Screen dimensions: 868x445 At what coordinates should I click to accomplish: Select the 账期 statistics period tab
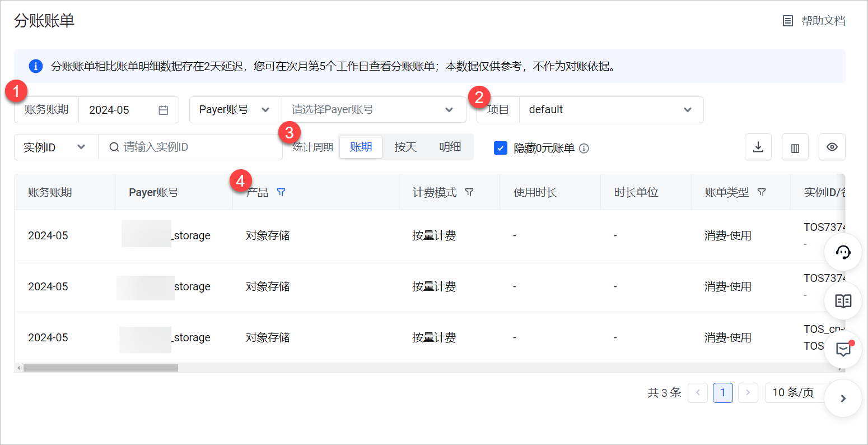(361, 147)
